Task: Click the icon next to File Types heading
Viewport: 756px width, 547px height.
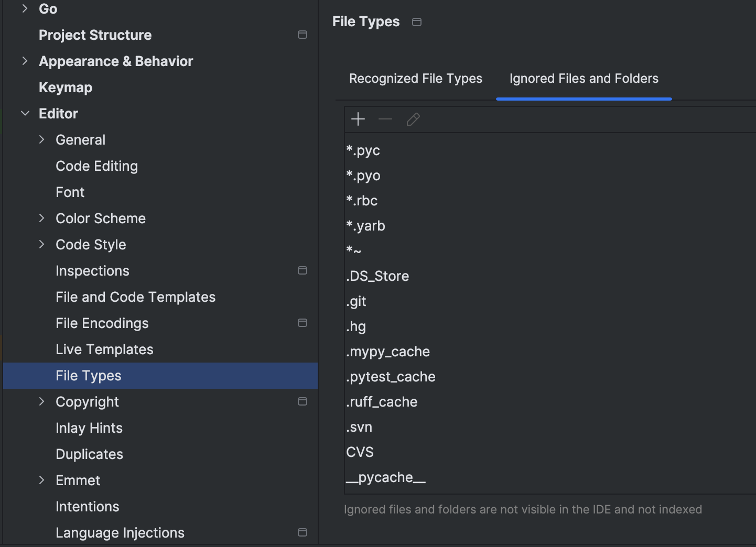Action: click(417, 22)
